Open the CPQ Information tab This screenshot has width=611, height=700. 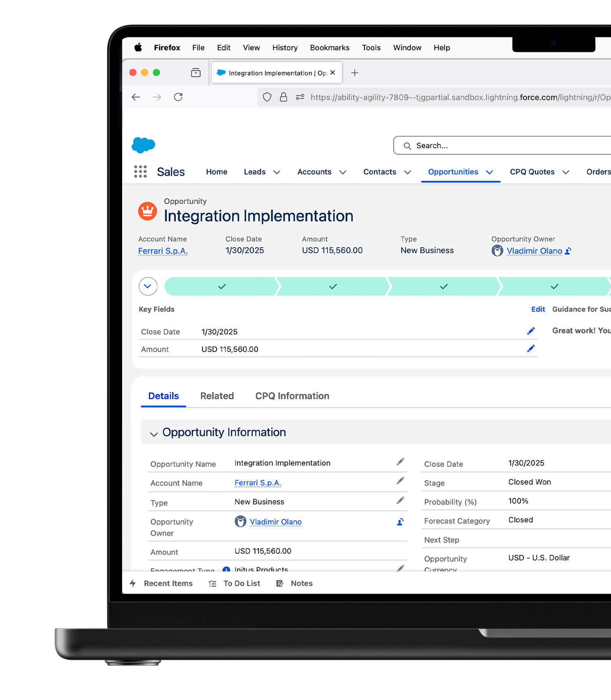pos(292,396)
